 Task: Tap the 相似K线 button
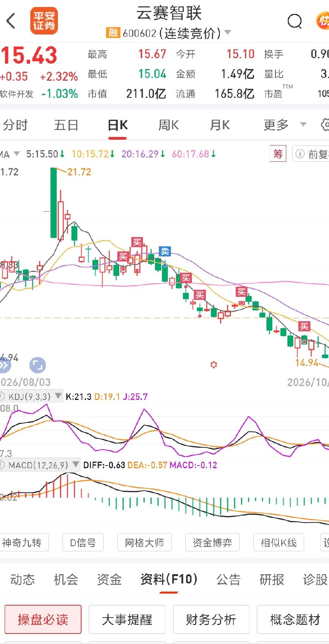point(279,542)
